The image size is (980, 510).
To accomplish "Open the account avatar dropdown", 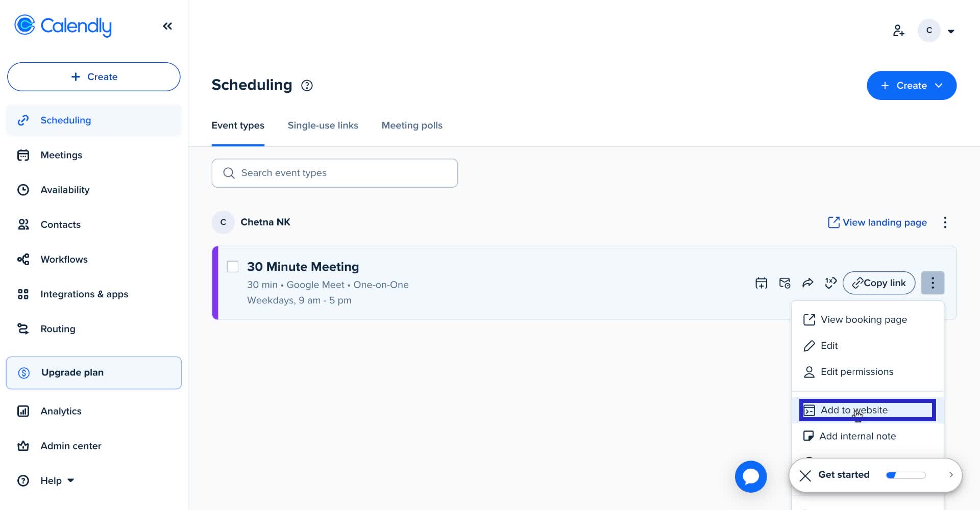I will coord(929,31).
